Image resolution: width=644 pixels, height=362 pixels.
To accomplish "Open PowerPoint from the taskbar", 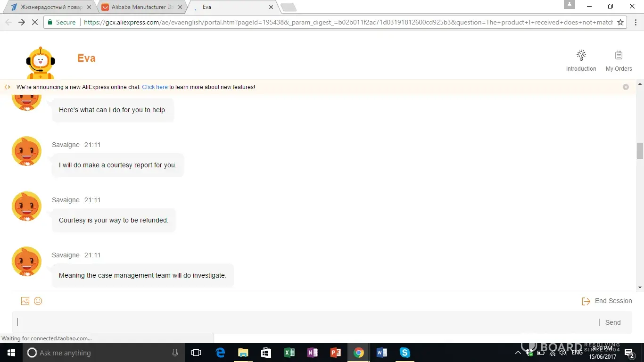I will (x=336, y=353).
